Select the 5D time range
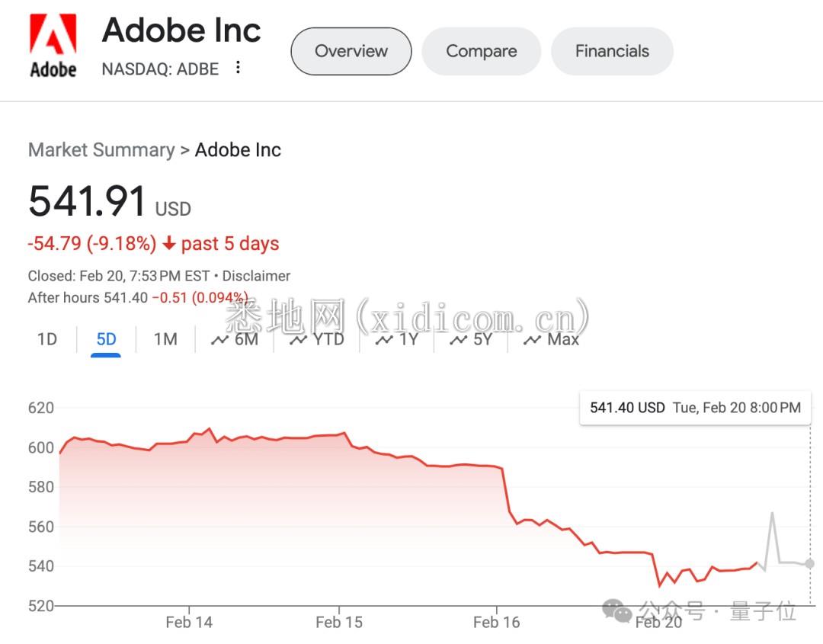823x644 pixels. click(106, 339)
